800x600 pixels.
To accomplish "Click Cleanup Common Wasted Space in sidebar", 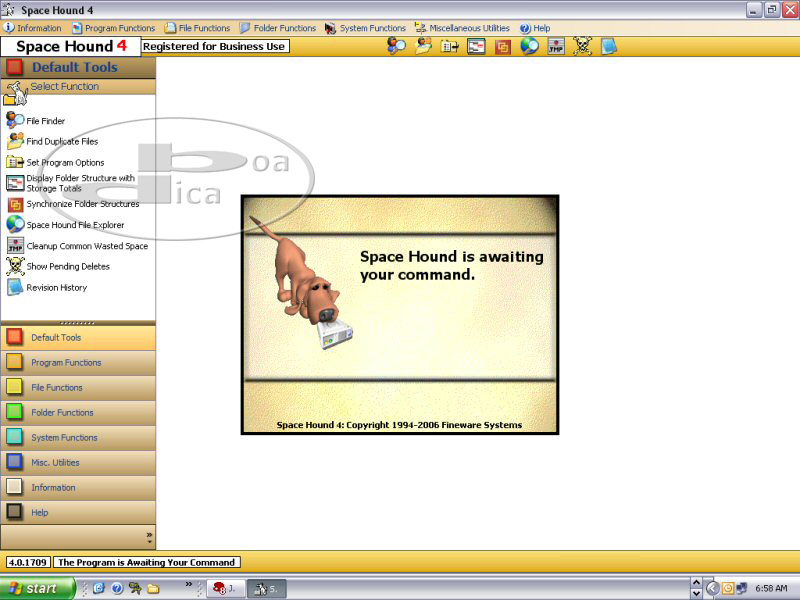I will (86, 246).
